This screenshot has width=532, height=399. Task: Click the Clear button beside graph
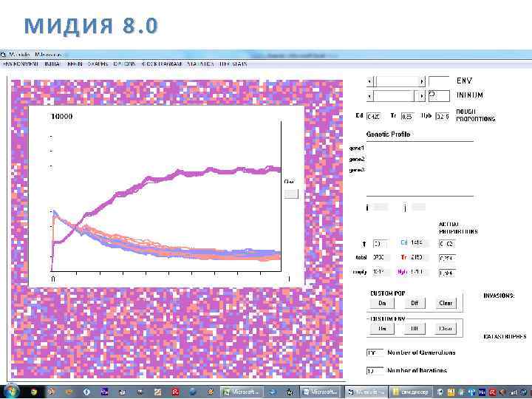click(x=291, y=194)
